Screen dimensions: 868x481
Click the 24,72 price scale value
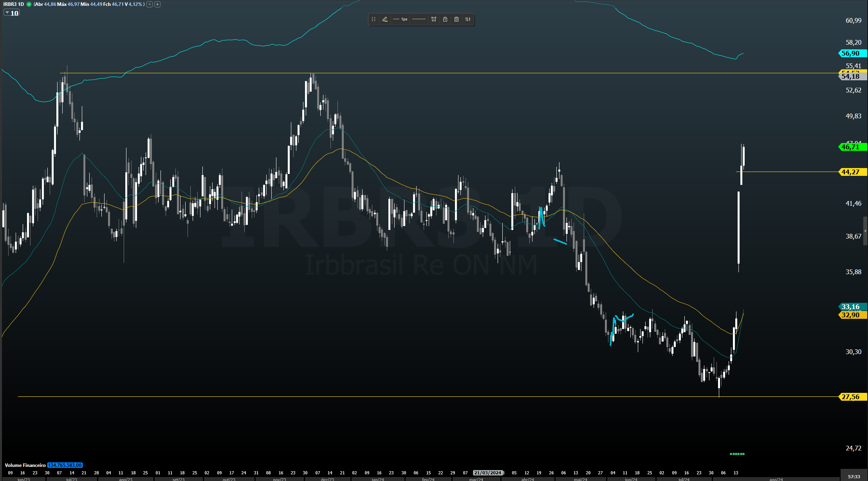tap(854, 448)
